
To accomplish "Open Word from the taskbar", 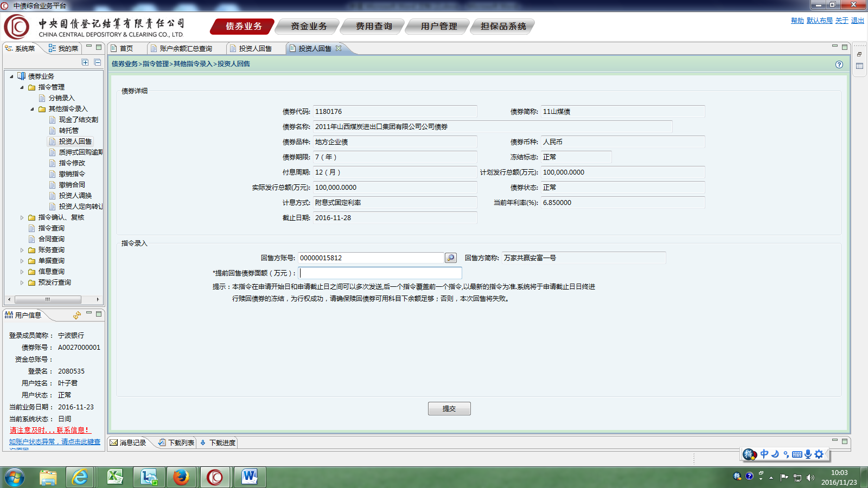I will coord(250,477).
